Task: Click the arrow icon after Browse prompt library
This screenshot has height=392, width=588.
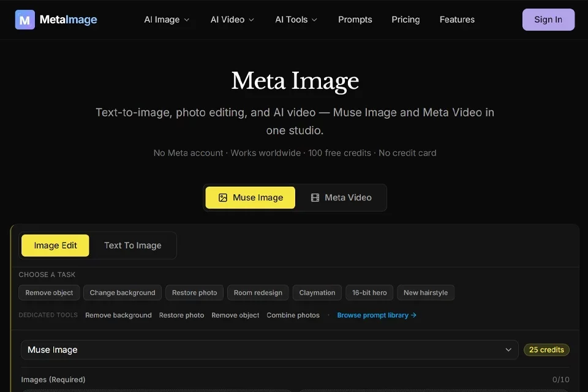Action: (x=413, y=315)
